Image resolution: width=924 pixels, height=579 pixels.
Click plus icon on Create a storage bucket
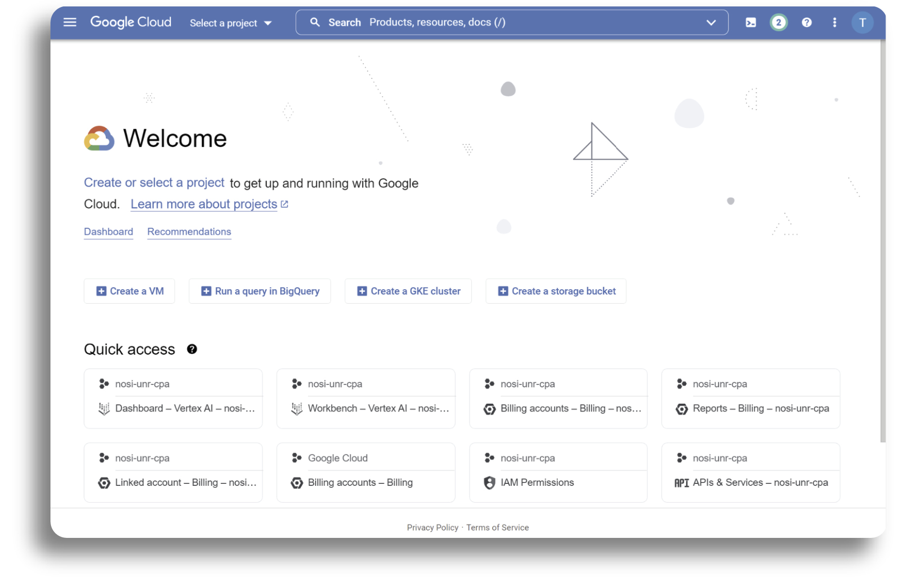(x=503, y=291)
